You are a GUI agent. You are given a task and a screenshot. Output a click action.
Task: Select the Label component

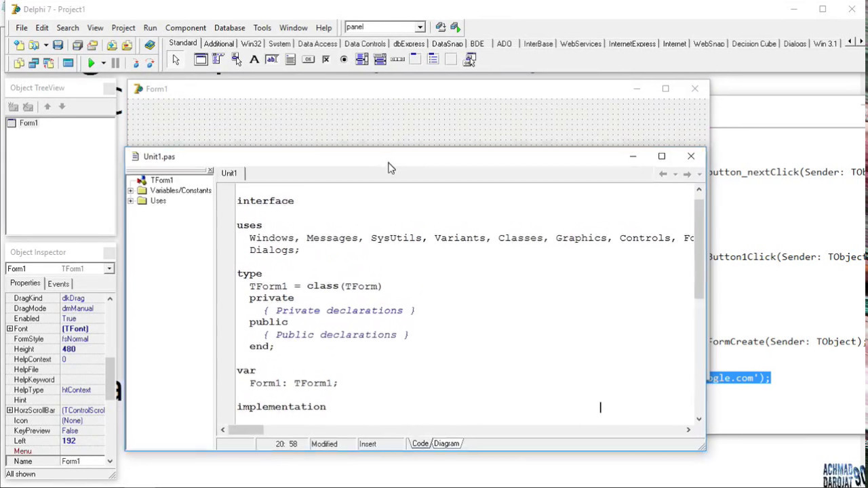coord(254,60)
